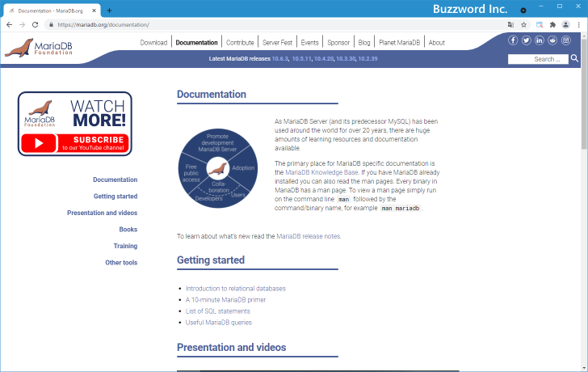This screenshot has width=588, height=372.
Task: Open Chrome's three-dot menu
Action: 579,25
